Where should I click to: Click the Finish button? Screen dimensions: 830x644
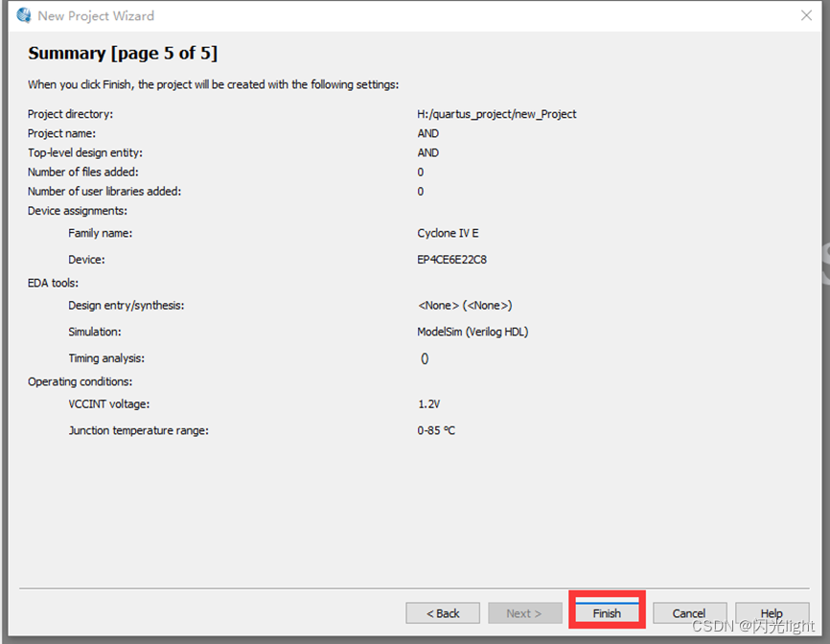click(x=607, y=612)
